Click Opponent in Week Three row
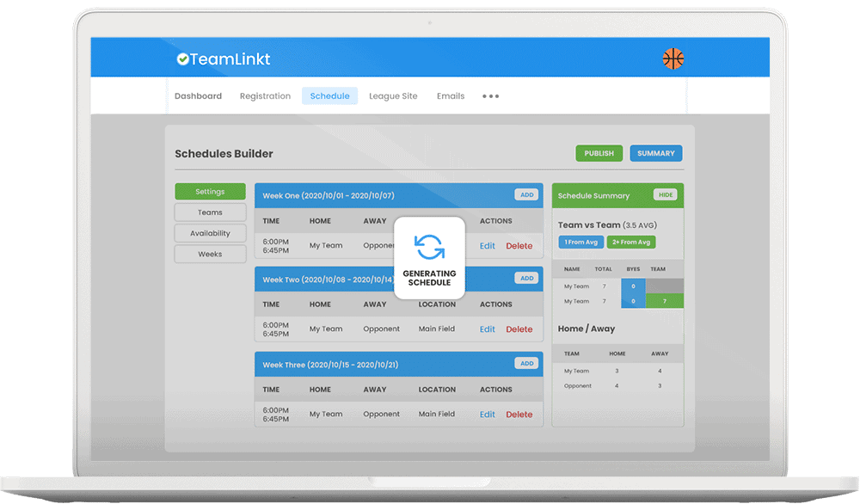Viewport: 860px width, 504px height. [x=381, y=414]
